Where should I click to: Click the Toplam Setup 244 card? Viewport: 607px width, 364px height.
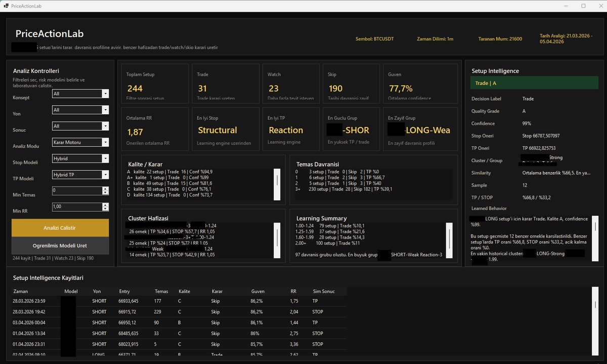155,82
